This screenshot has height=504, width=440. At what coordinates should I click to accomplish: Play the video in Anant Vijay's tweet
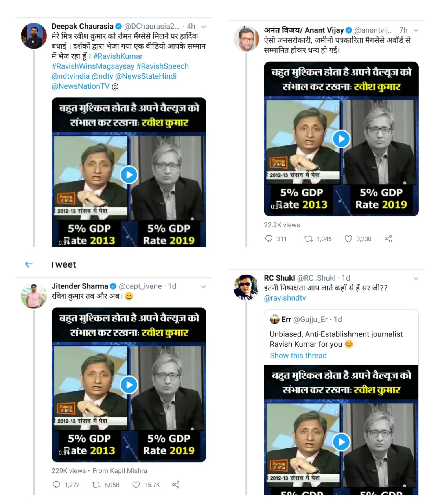pos(341,139)
